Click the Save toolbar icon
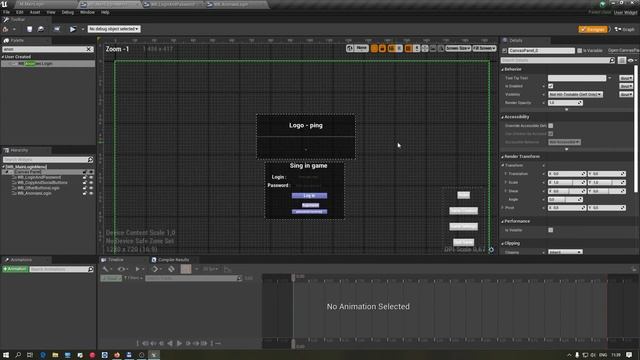This screenshot has width=640, height=360. pos(29,29)
